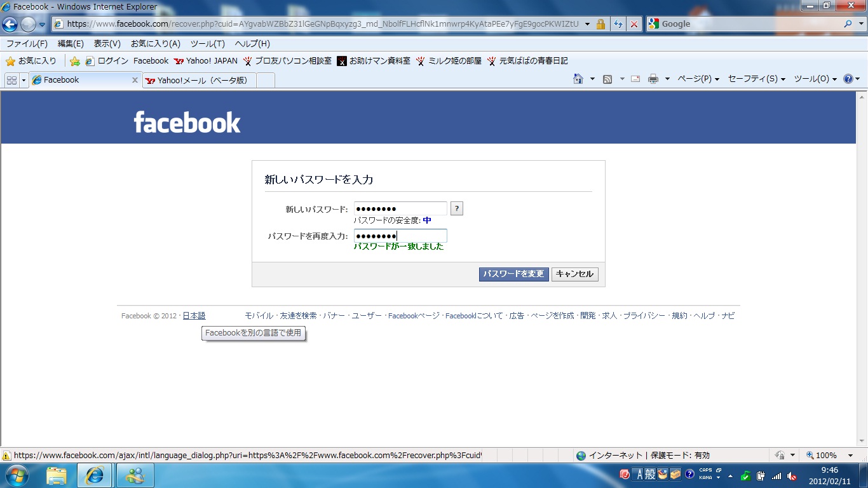Open the ツール(O) command bar menu
The image size is (868, 488).
coord(816,79)
